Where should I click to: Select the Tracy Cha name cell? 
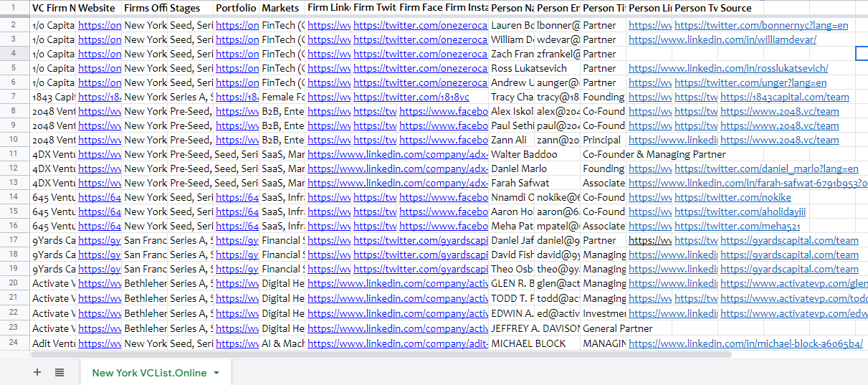point(512,97)
